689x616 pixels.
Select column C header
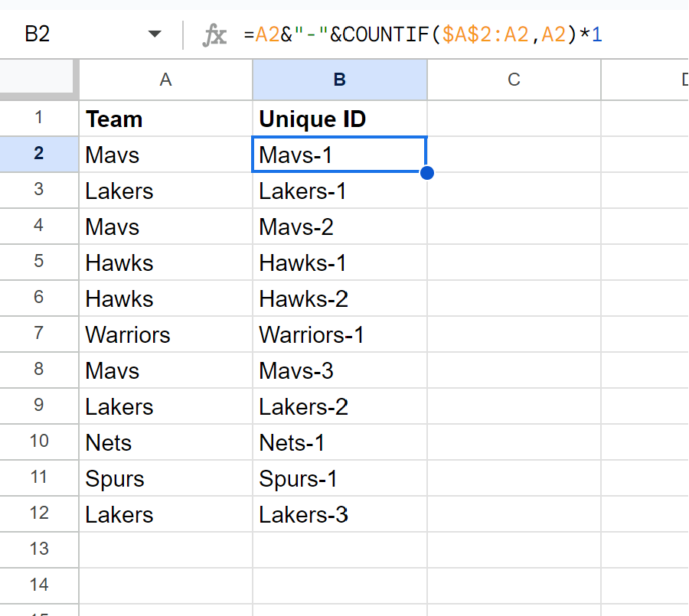tap(514, 80)
